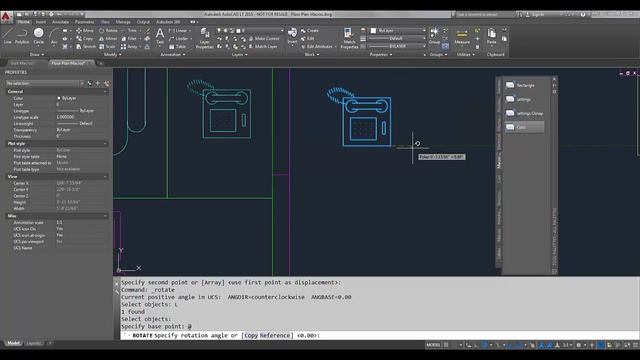
Task: Click the Scale tool
Action: (107, 47)
